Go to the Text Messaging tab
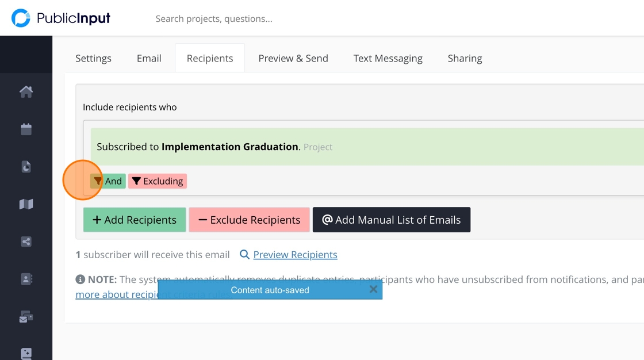The height and width of the screenshot is (360, 644). 388,58
